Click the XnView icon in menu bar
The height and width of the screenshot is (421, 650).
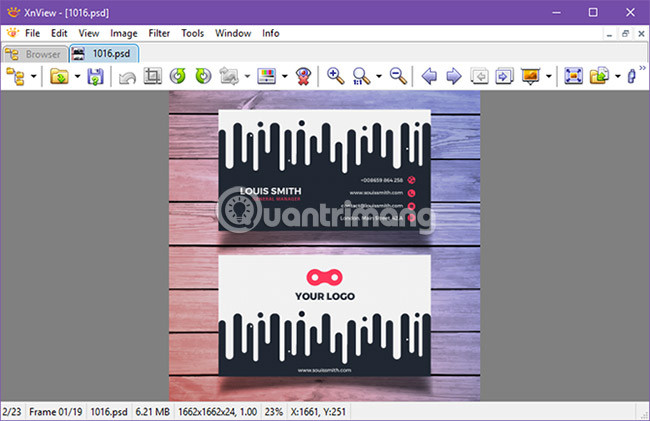click(12, 33)
